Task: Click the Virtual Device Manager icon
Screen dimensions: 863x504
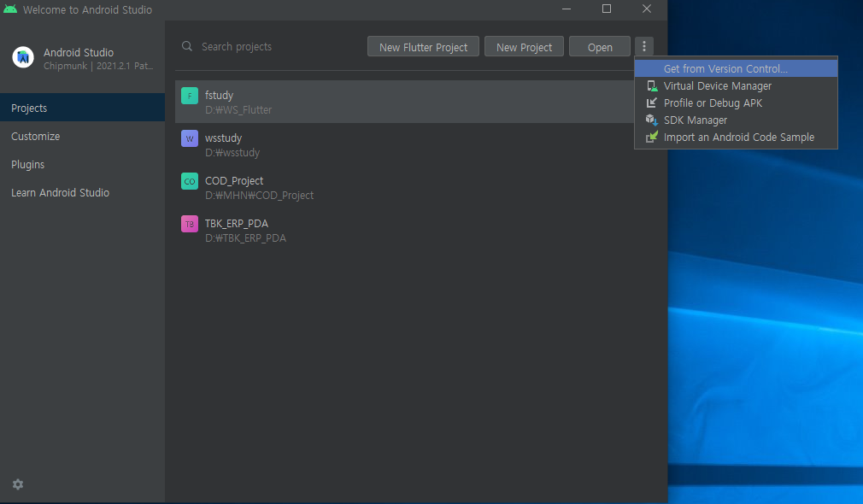Action: coord(652,85)
